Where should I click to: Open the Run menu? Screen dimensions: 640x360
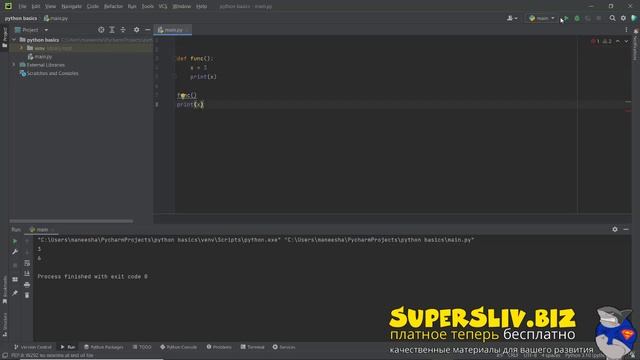[x=132, y=7]
